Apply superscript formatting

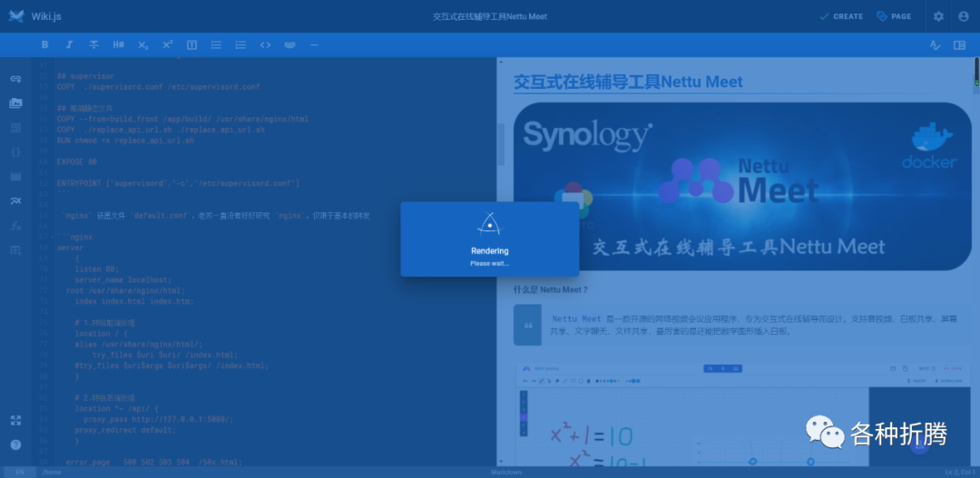click(x=168, y=45)
